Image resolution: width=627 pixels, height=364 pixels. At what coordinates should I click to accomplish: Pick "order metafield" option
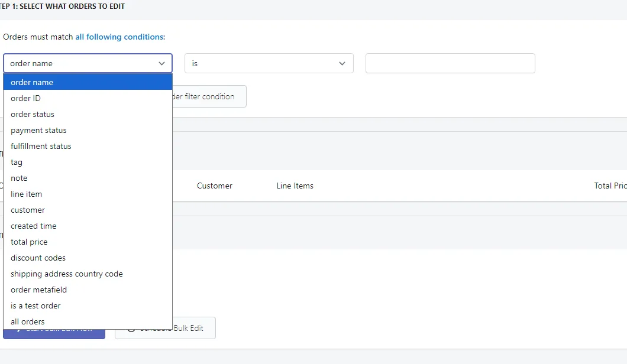(x=88, y=290)
